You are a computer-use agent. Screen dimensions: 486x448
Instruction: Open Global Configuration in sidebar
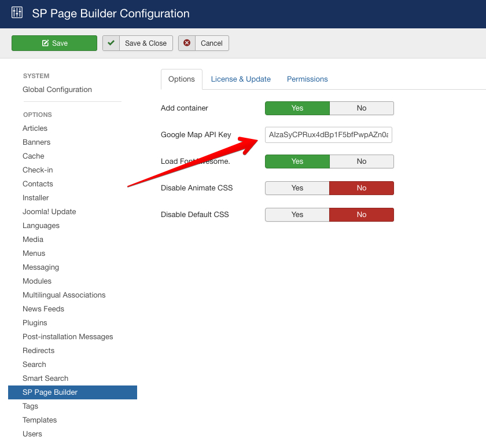57,90
